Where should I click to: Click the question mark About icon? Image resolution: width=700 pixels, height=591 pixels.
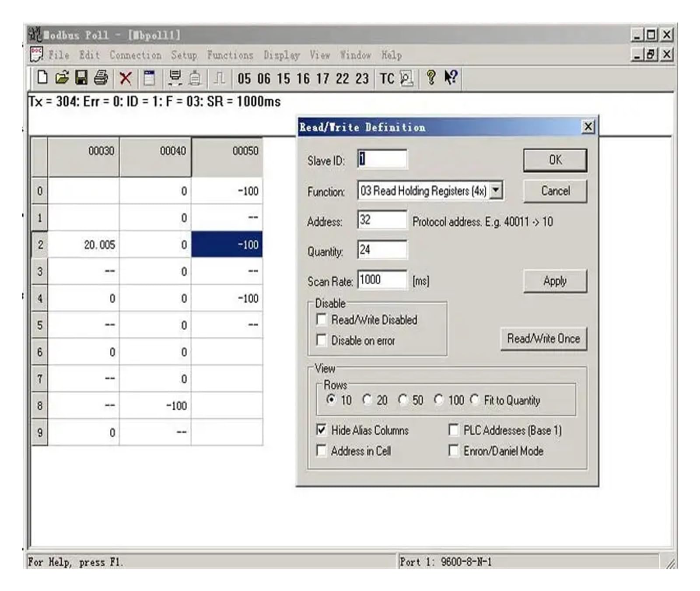431,78
